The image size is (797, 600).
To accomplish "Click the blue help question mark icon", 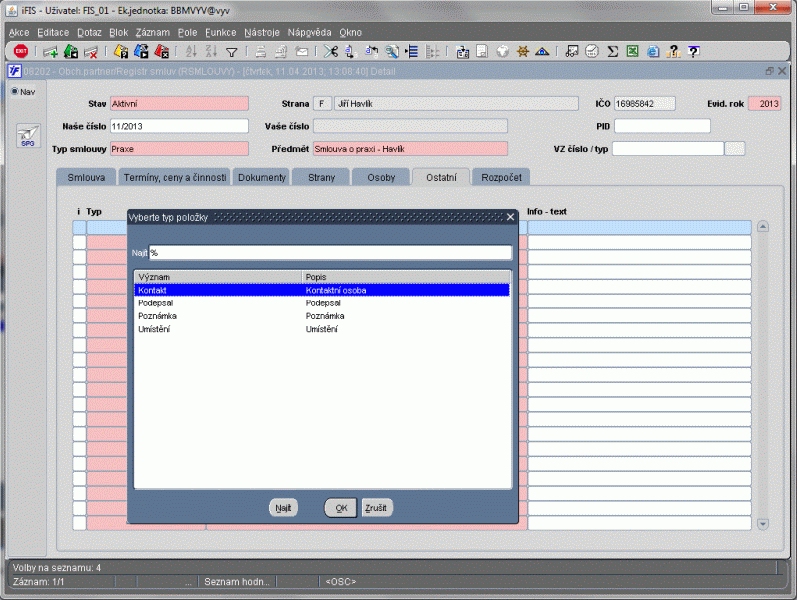I will tap(694, 51).
